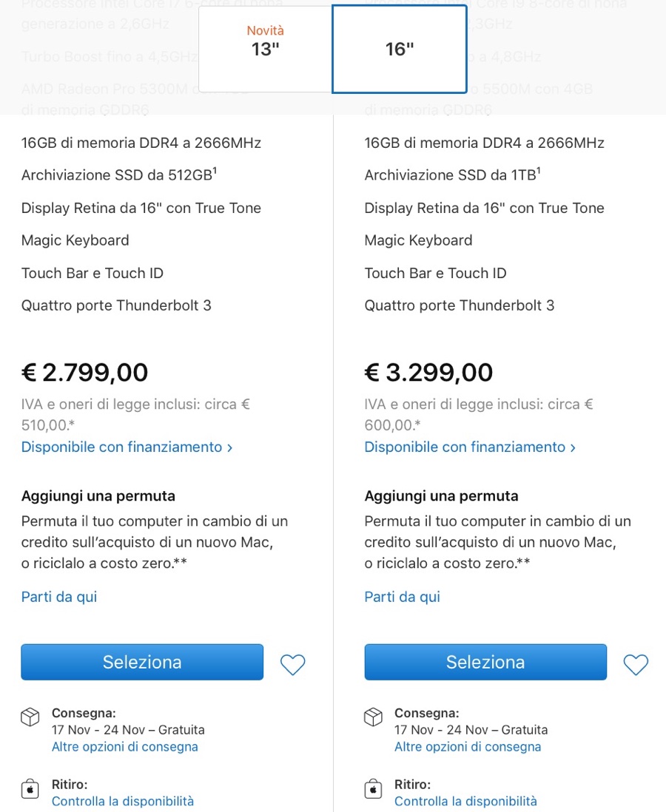
Task: Favorite the €2.799,00 MacBook Pro with heart icon
Action: (292, 664)
